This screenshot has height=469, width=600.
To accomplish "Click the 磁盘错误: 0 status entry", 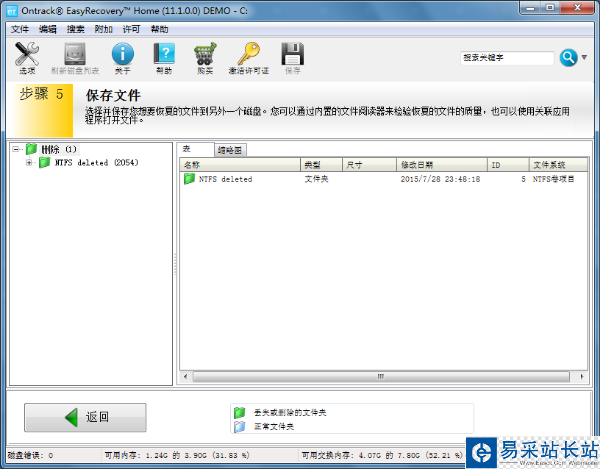I will (x=30, y=455).
